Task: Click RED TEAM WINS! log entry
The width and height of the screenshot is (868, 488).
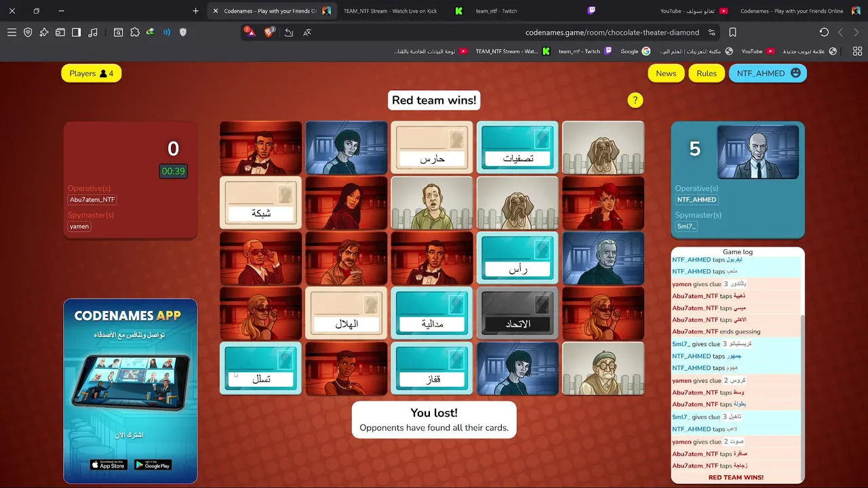Action: (736, 477)
